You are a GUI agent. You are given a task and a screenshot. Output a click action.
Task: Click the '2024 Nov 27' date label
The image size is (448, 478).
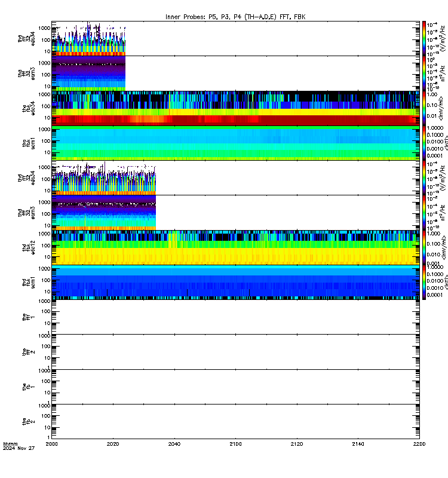[x=19, y=449]
